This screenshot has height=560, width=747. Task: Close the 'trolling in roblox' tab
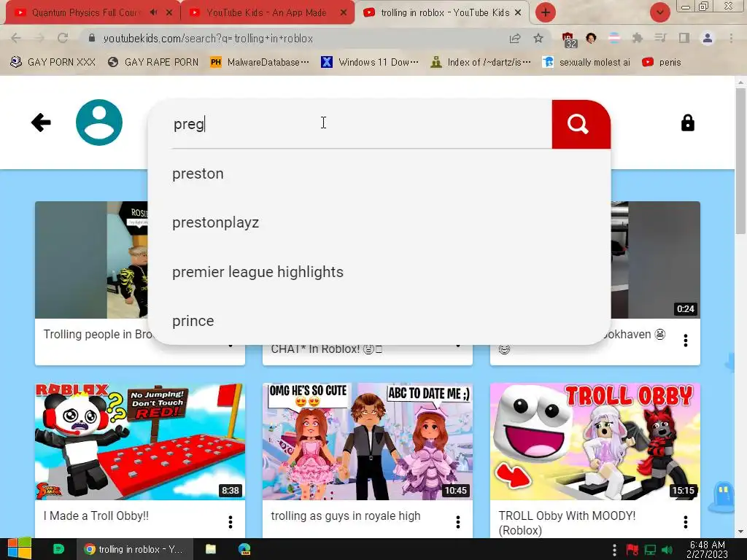click(x=518, y=12)
